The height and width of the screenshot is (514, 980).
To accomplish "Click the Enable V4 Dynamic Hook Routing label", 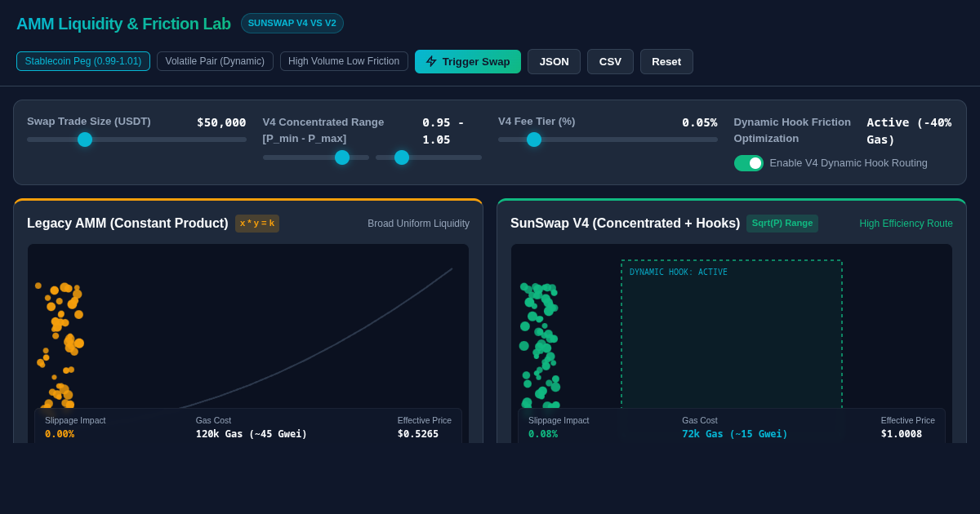I will pyautogui.click(x=849, y=163).
